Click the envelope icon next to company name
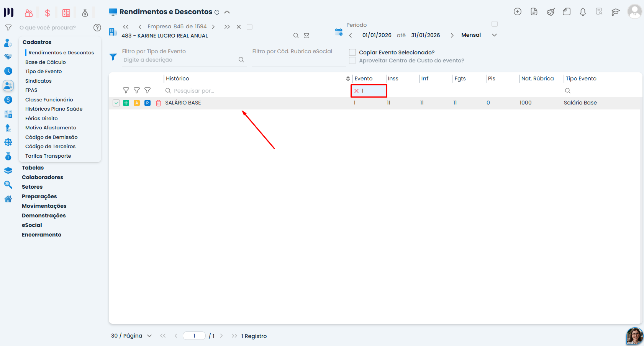 click(x=306, y=36)
